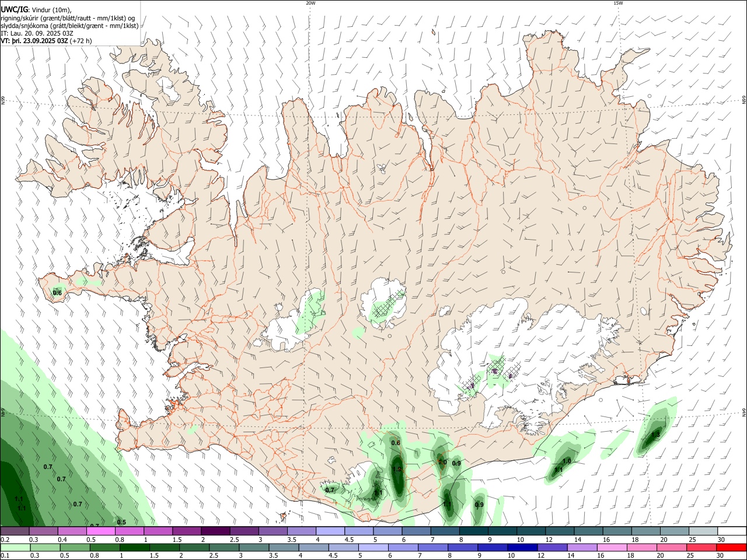Pick the darkest green rain swatch between 1 and 1.5
The image size is (747, 560).
134,547
